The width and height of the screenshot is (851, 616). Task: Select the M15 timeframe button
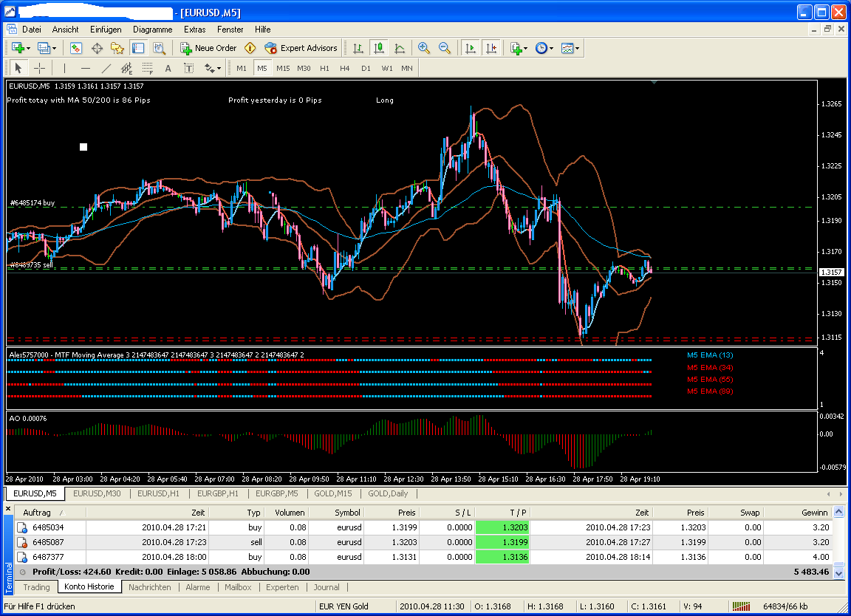tap(283, 68)
